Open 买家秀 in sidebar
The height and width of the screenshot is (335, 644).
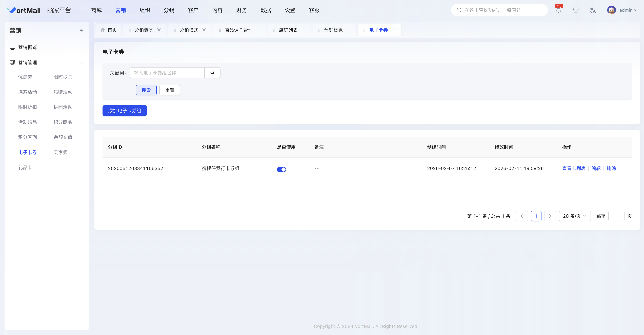click(x=60, y=153)
